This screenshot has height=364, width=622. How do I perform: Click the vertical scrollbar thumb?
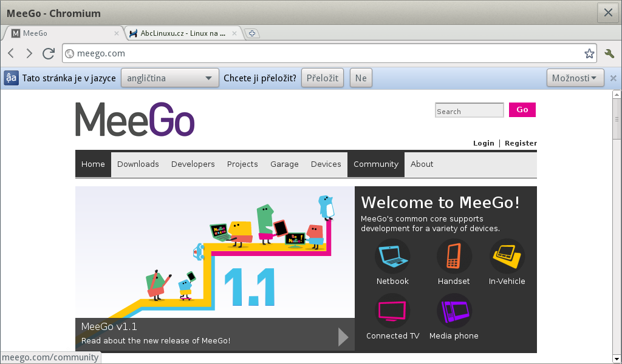pos(617,120)
